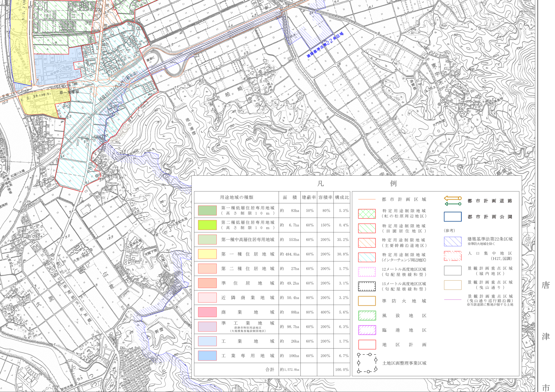Viewport: 555px width, 392px height.
Task: Click the 商業地域 pink swatch
Action: tap(207, 312)
